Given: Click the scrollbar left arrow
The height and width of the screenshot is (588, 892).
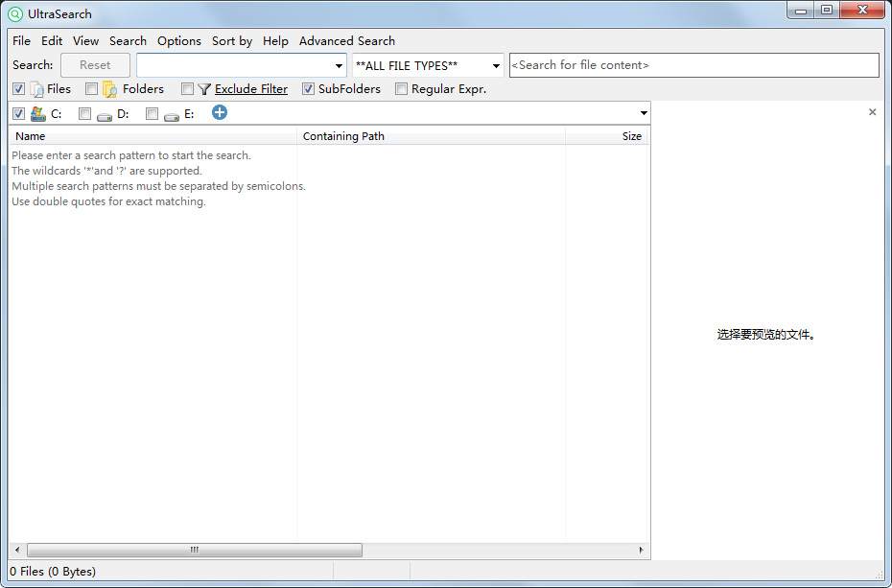Looking at the screenshot, I should [x=17, y=550].
